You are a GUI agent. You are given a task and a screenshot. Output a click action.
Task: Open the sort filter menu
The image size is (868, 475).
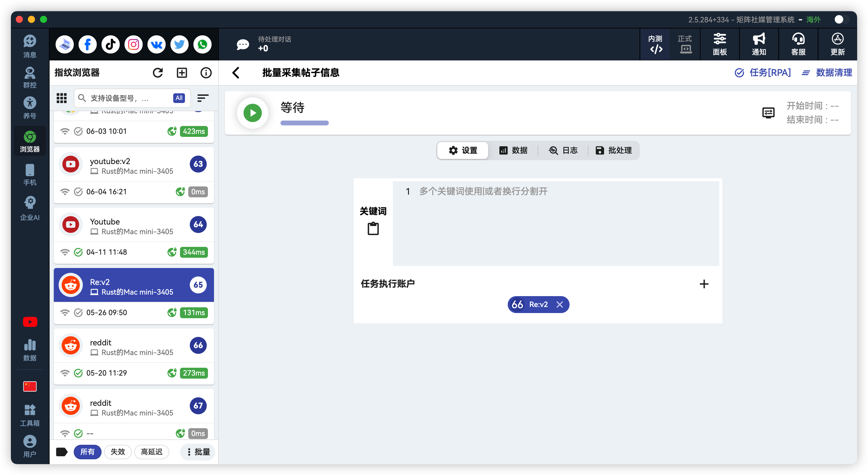(202, 98)
